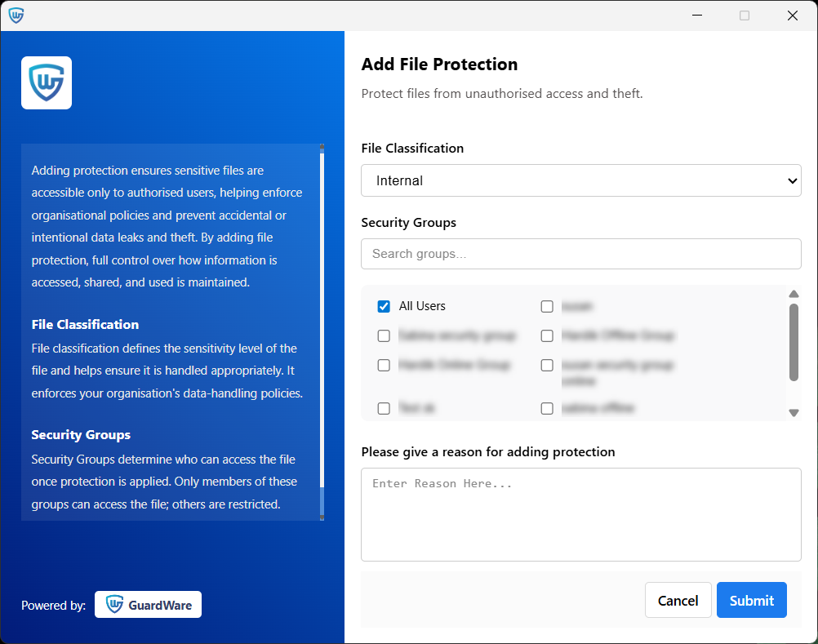Click the Search groups field

click(x=581, y=254)
